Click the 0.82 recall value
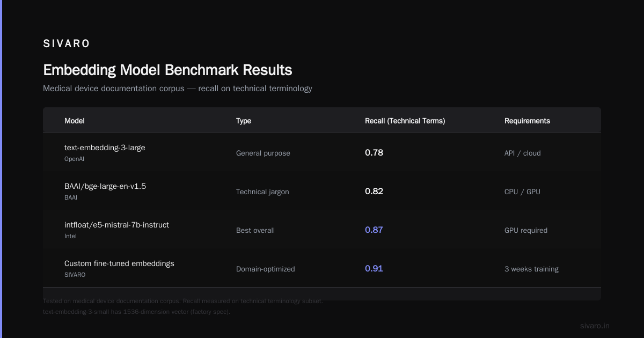Viewport: 644px width, 338px height. pos(374,192)
